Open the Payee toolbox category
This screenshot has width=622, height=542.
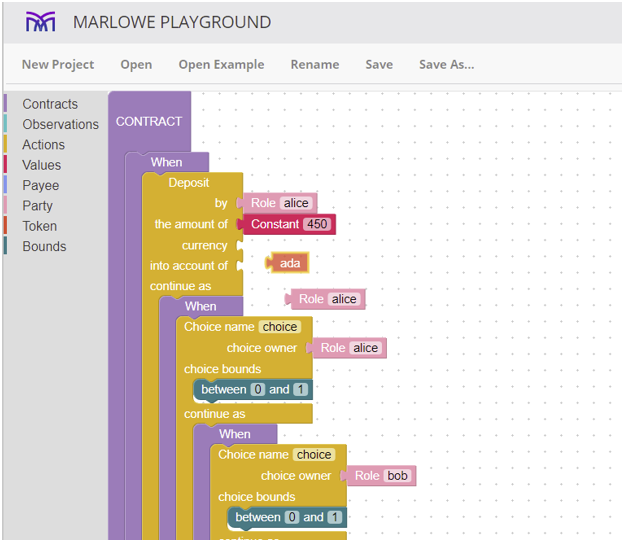tap(40, 185)
